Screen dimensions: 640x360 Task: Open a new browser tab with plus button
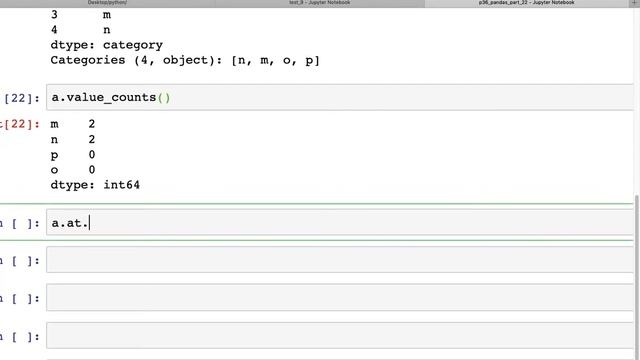(x=635, y=3)
